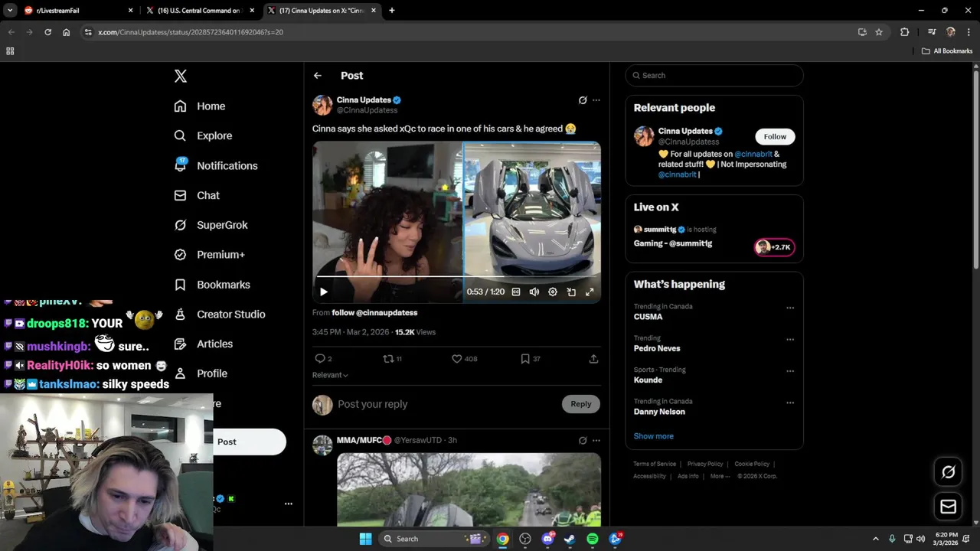Repost the Cinna Updates post
The height and width of the screenshot is (551, 980).
(x=388, y=359)
